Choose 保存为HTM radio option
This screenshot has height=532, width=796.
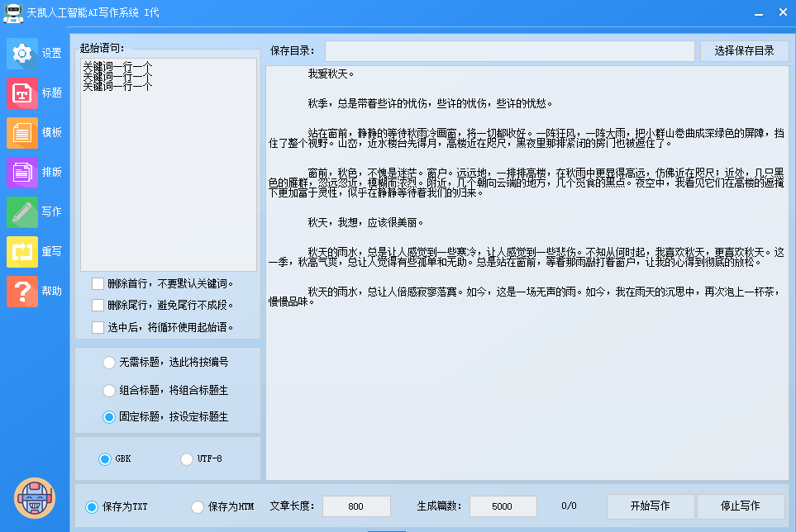pos(198,506)
